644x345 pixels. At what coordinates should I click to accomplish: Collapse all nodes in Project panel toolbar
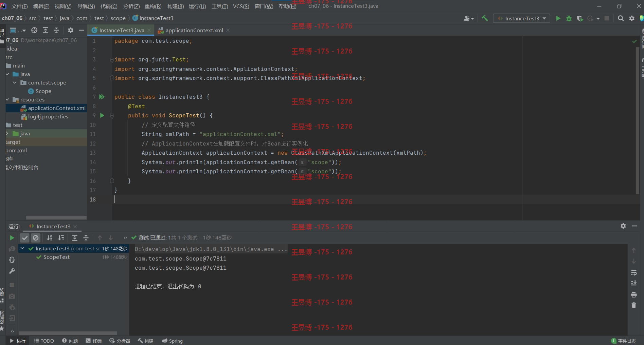tap(56, 30)
